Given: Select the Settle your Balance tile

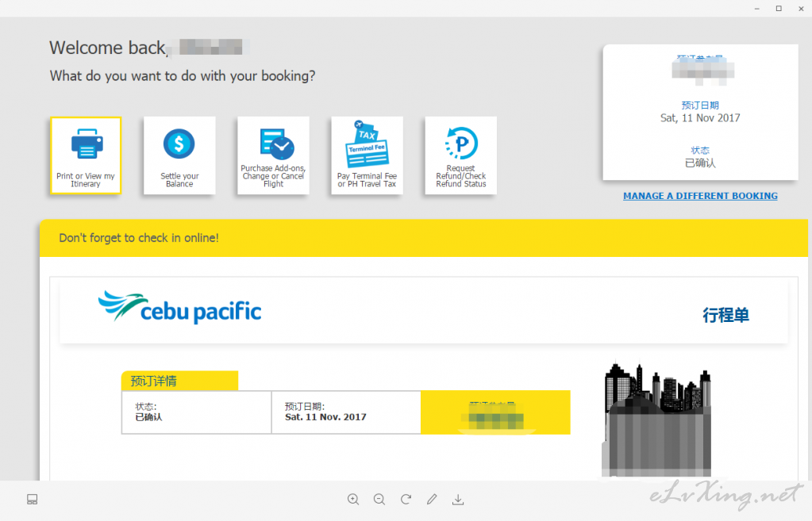Looking at the screenshot, I should click(179, 155).
